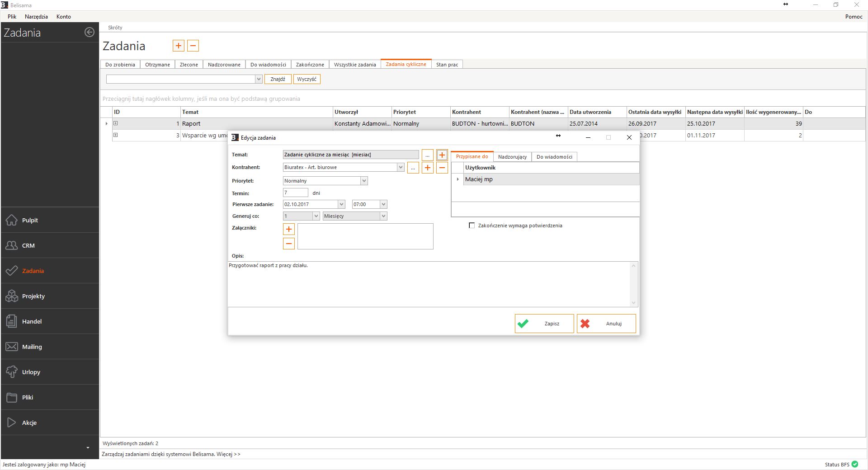
Task: Open the Mailing envelope icon
Action: click(x=12, y=347)
